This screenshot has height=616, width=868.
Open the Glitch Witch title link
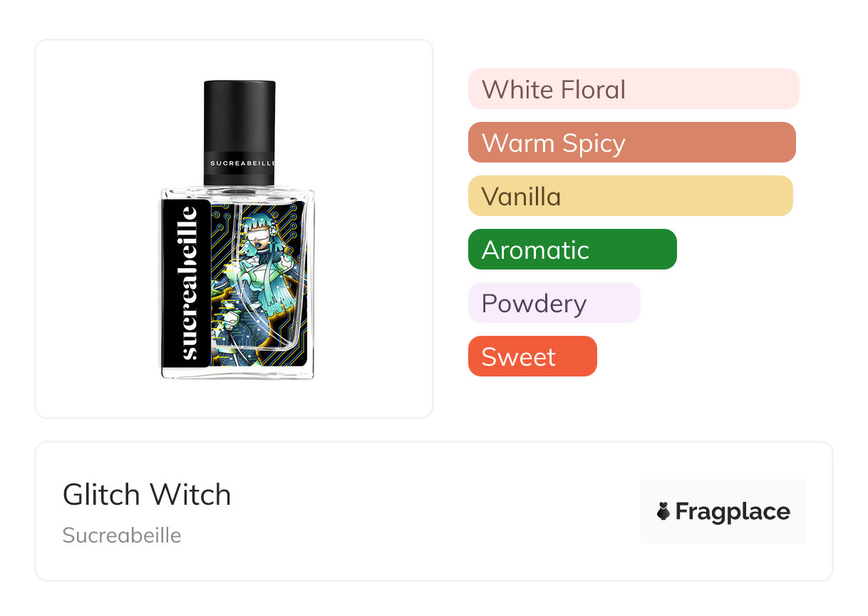pyautogui.click(x=147, y=495)
